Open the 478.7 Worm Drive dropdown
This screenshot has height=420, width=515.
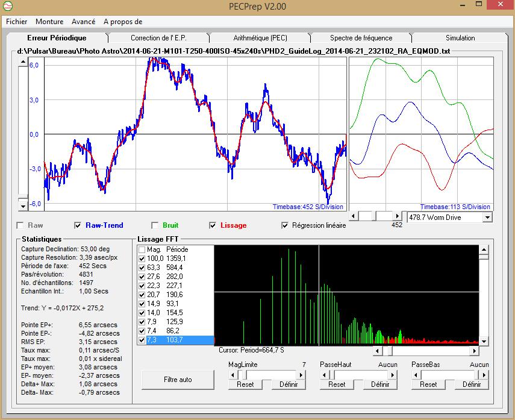tap(487, 217)
